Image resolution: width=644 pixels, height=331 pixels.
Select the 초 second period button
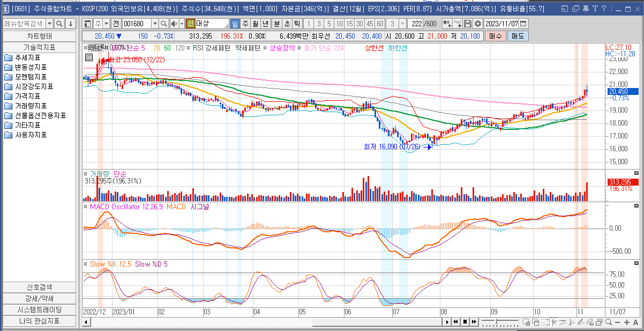[287, 24]
